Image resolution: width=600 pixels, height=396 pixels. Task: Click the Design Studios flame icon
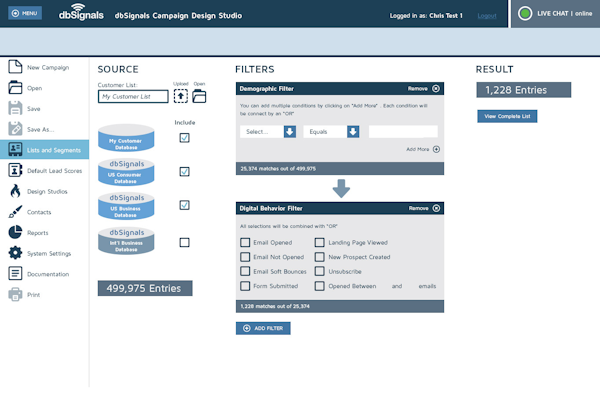pyautogui.click(x=15, y=191)
